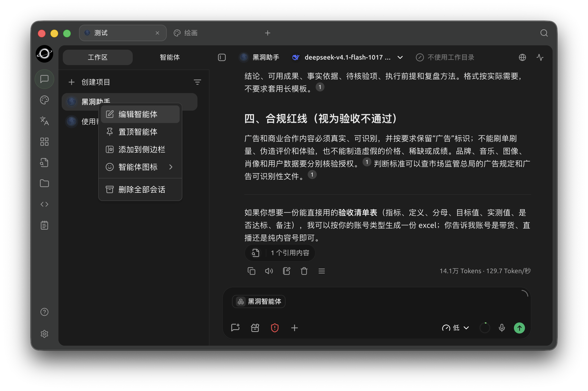
Task: Open the filter list icon beside 创建项目
Action: 197,82
